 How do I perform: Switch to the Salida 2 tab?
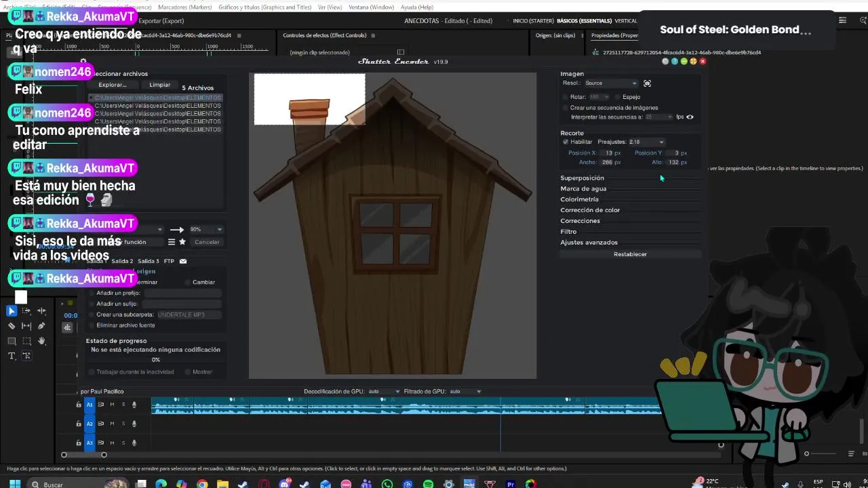[122, 261]
